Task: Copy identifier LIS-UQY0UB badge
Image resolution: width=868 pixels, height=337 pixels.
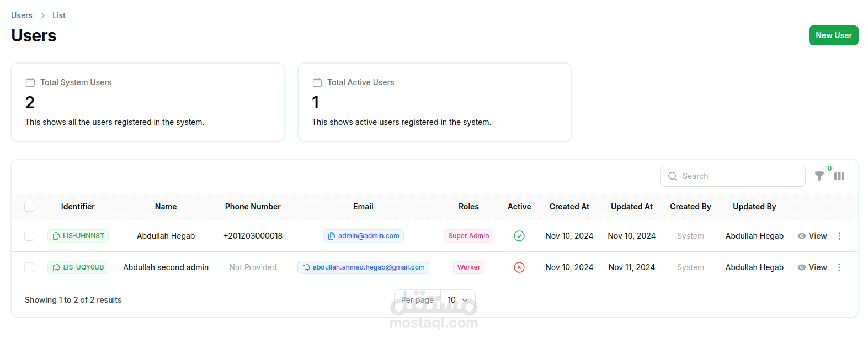Action: coord(78,267)
